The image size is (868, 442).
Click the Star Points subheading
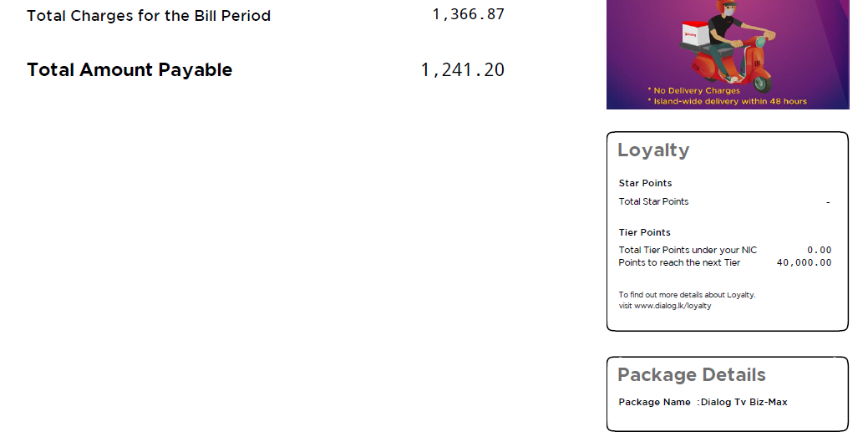646,183
